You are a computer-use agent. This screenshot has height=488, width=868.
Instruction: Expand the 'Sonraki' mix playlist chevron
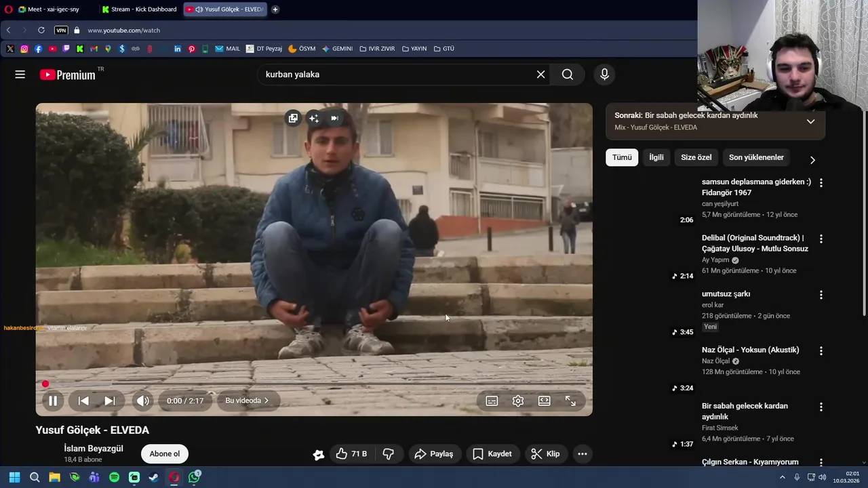810,121
